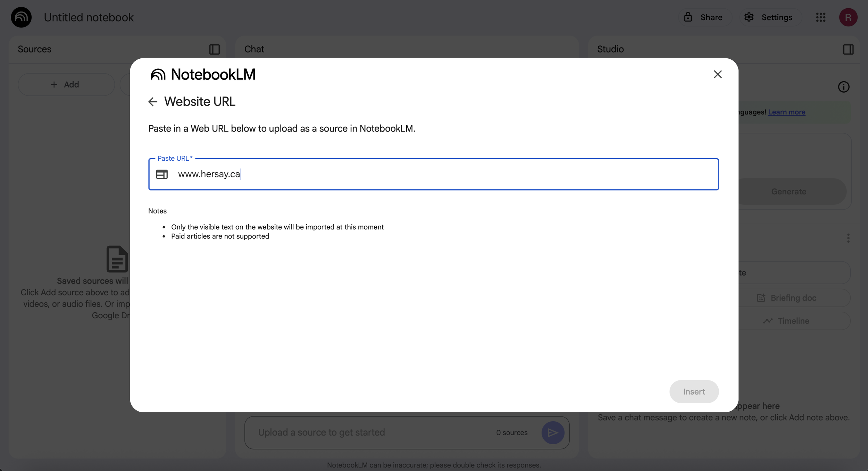Click the 0 sources counter

click(x=511, y=433)
